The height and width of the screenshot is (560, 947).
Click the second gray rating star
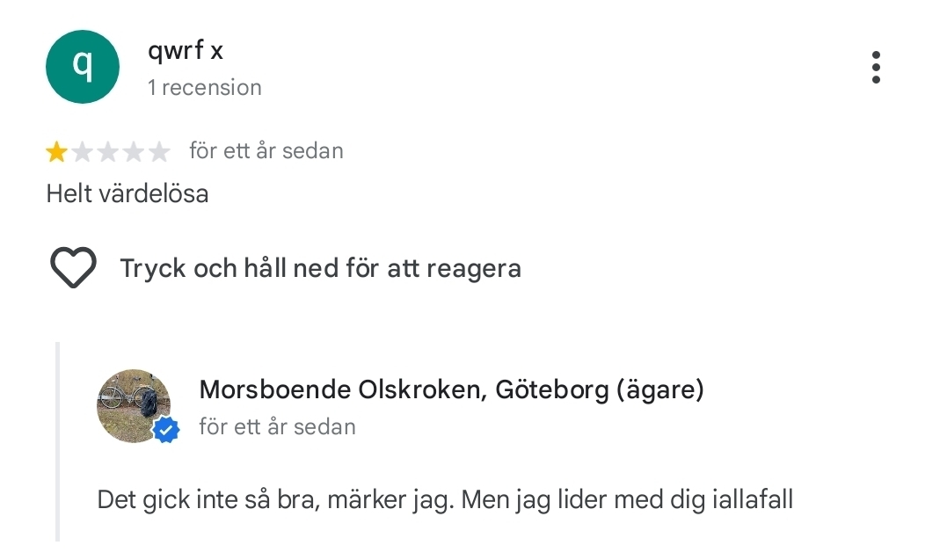coord(83,153)
